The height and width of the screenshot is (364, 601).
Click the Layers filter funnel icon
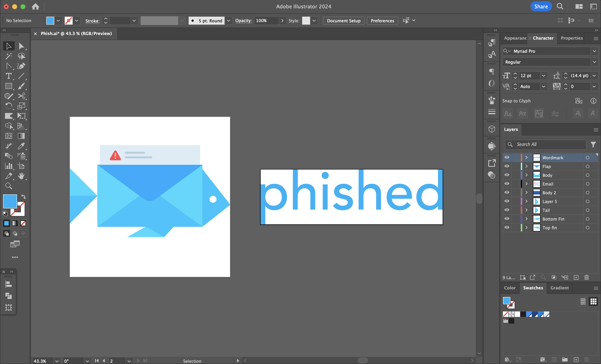point(593,144)
